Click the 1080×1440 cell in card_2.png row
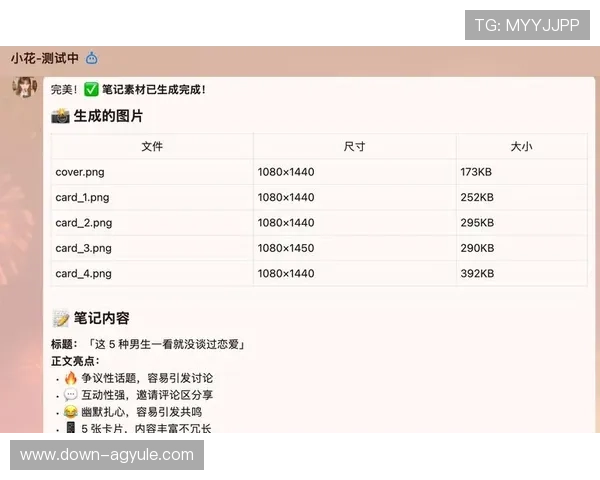The image size is (600, 480). (354, 223)
